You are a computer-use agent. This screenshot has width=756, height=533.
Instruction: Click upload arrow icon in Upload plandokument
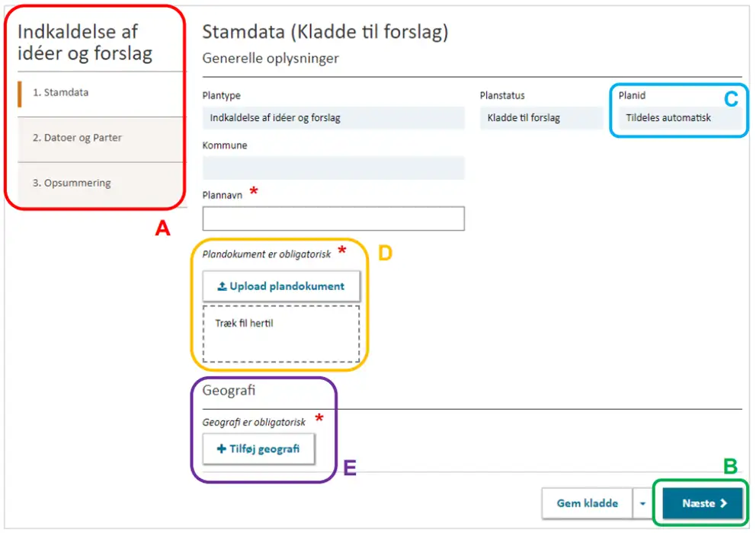pyautogui.click(x=222, y=287)
